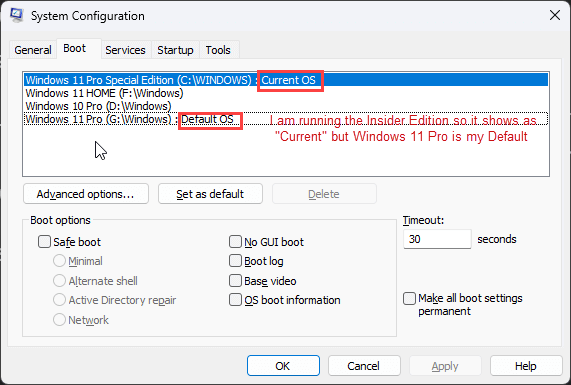Screen dimensions: 571x385
Task: Select the Windows 11 HOME boot entry
Action: (x=286, y=93)
